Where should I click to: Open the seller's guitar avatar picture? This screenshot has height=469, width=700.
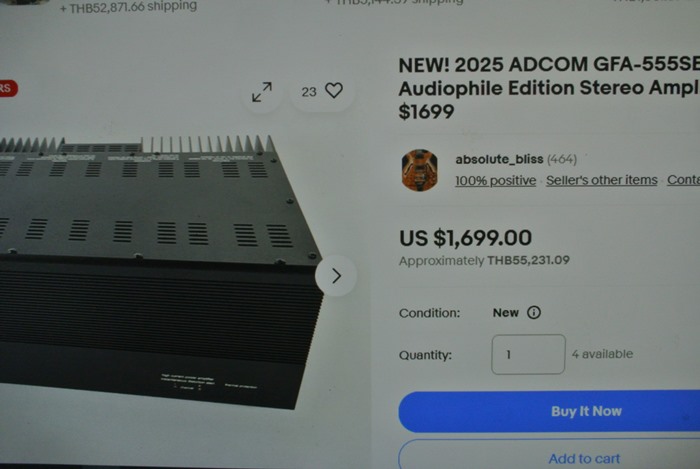[420, 170]
